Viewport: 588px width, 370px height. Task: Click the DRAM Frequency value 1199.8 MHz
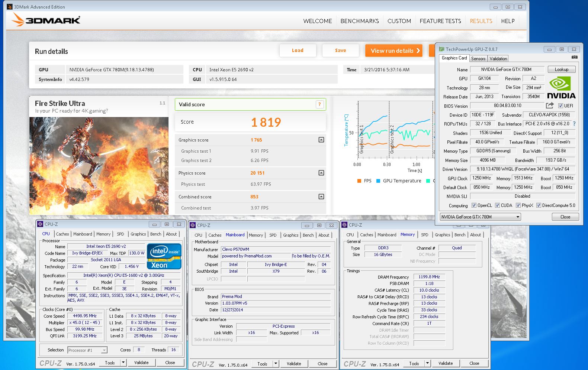429,277
